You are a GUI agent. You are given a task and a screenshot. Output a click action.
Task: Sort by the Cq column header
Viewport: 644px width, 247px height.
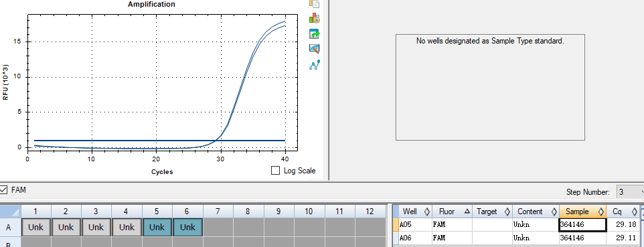coord(623,212)
